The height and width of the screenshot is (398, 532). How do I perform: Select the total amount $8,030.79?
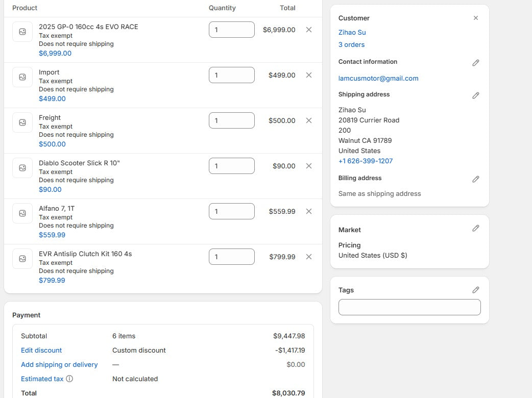click(x=288, y=393)
